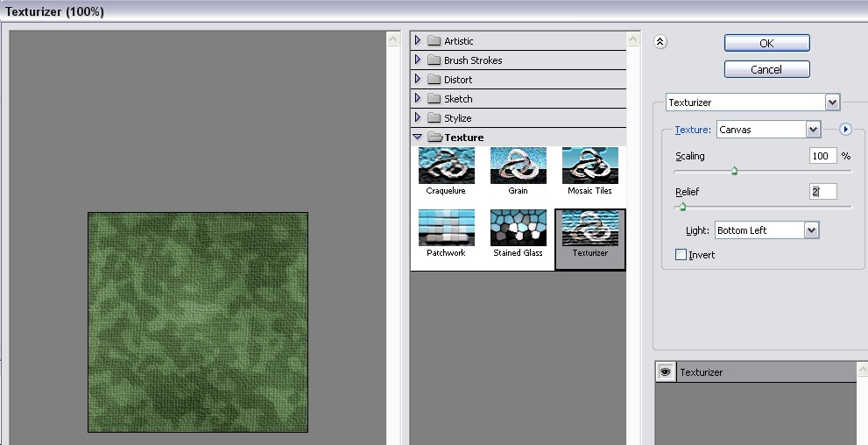Click the Artistic folder icon
This screenshot has height=445, width=868.
434,41
